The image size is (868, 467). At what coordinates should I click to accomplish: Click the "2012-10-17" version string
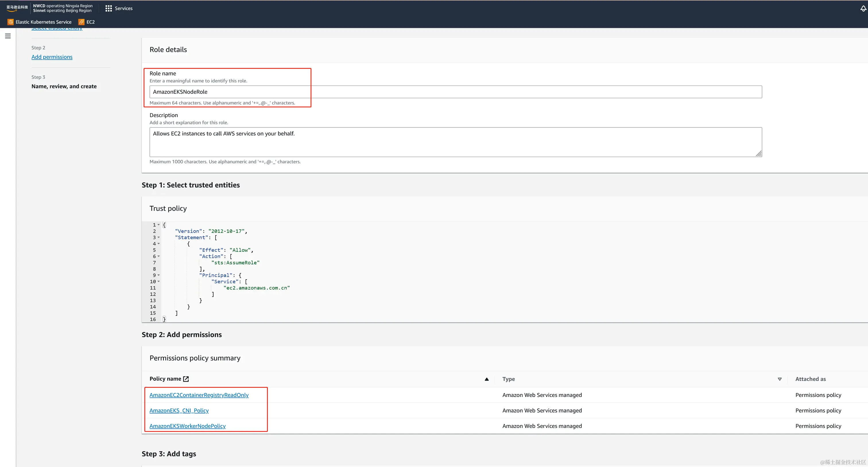(x=226, y=231)
